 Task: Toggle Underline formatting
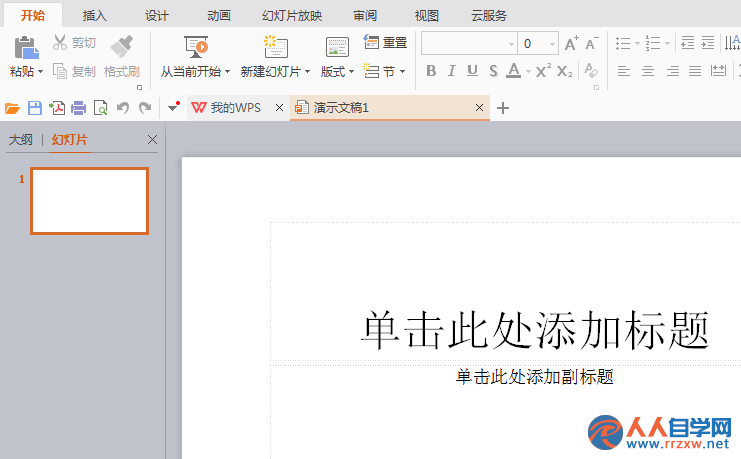click(472, 71)
